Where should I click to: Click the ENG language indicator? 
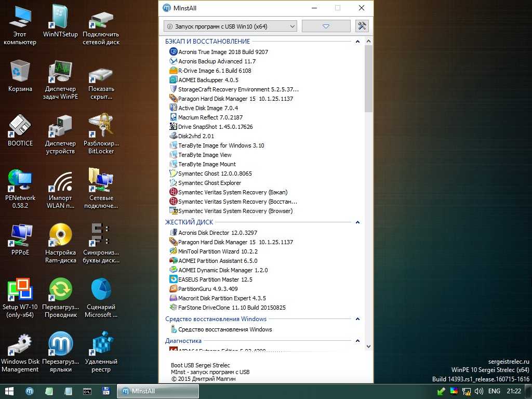click(x=494, y=391)
